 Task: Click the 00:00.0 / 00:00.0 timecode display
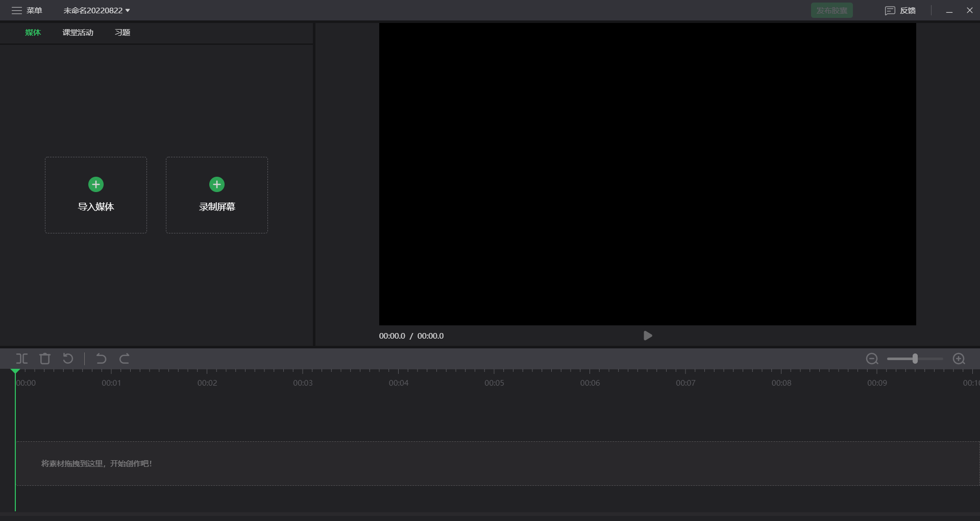(411, 336)
